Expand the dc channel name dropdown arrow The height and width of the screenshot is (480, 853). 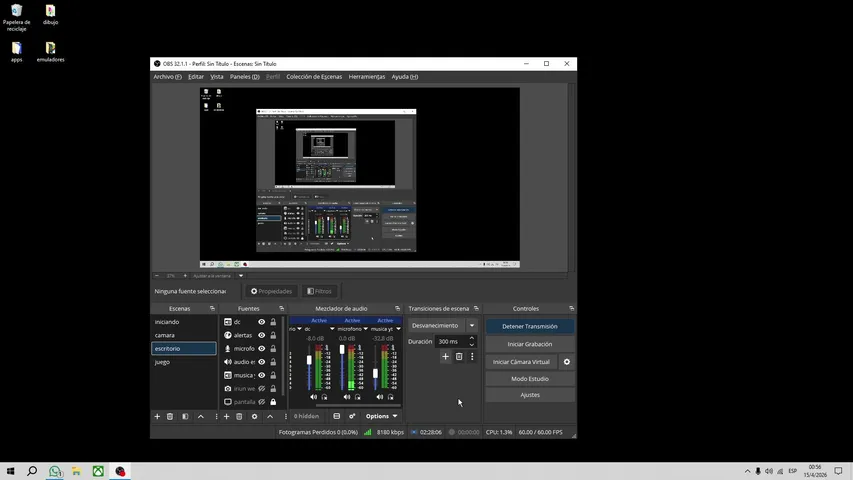tap(332, 329)
